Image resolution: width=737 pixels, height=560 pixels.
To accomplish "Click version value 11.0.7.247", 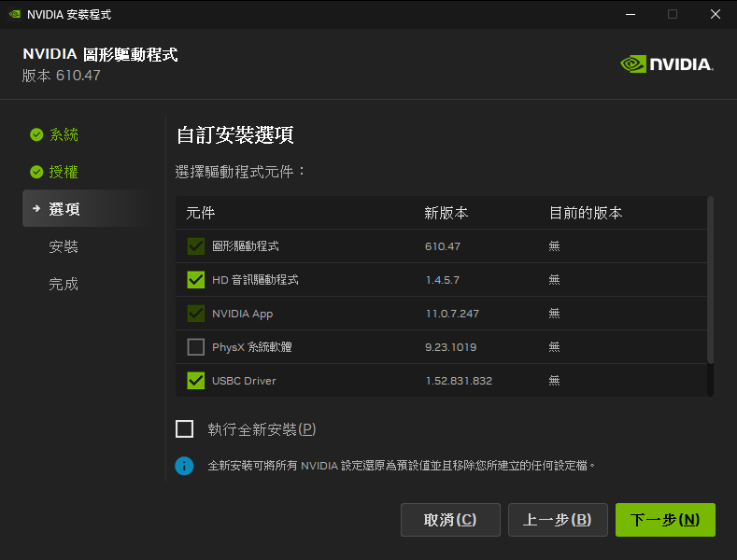I will point(452,314).
